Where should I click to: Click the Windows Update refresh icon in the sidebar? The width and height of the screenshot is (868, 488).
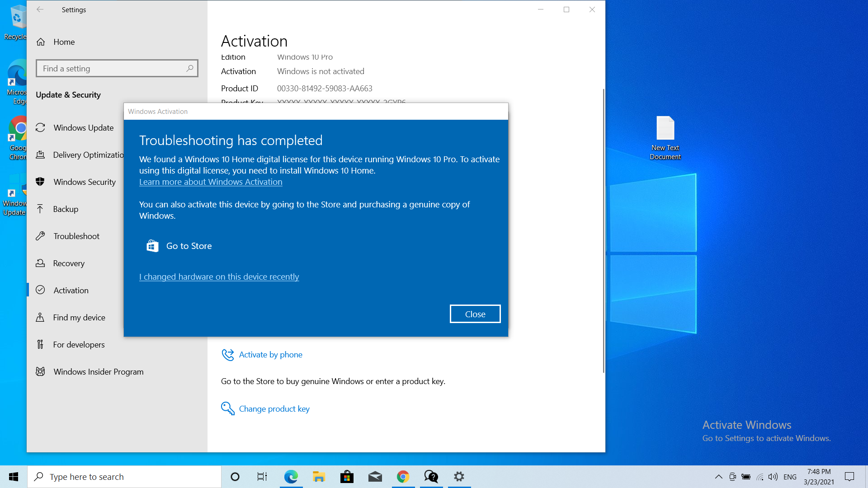(x=40, y=128)
